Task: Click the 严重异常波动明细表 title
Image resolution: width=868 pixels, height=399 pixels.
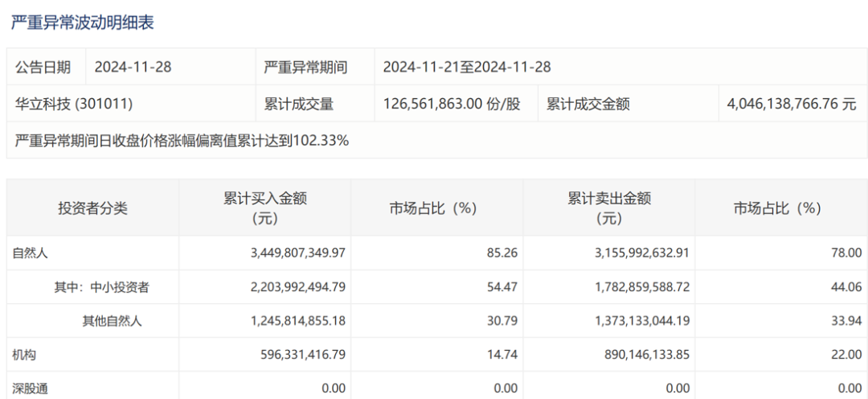Action: [x=83, y=23]
